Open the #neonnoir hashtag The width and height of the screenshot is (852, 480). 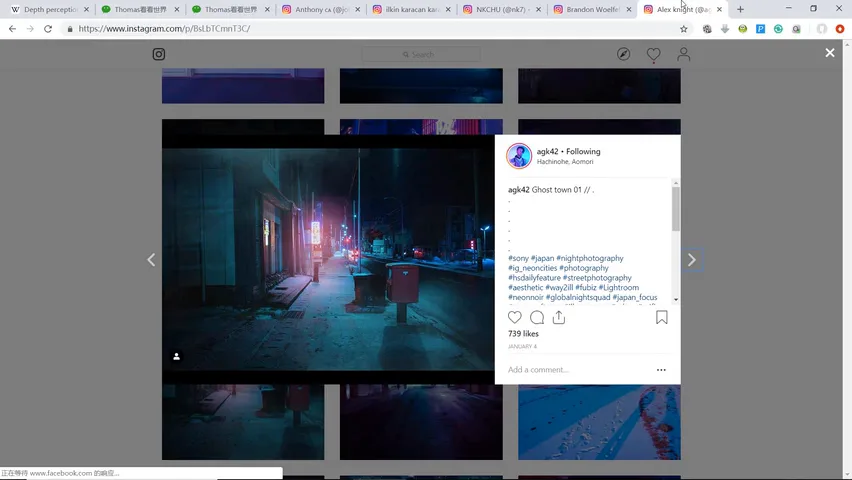pyautogui.click(x=525, y=297)
